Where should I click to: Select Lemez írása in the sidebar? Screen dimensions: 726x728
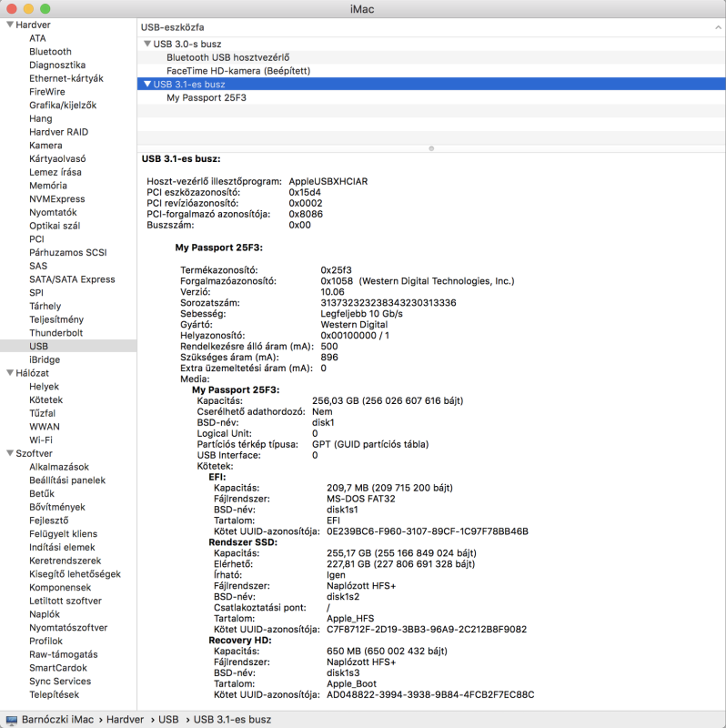pos(55,172)
